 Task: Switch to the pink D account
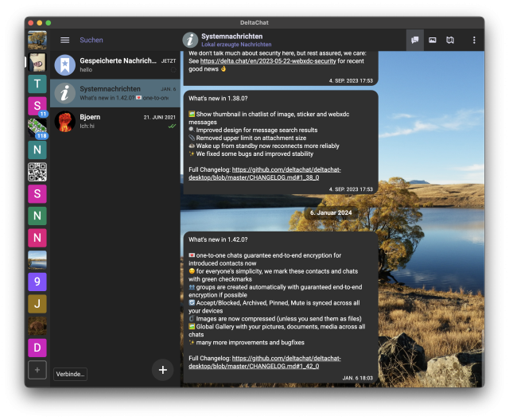(37, 348)
